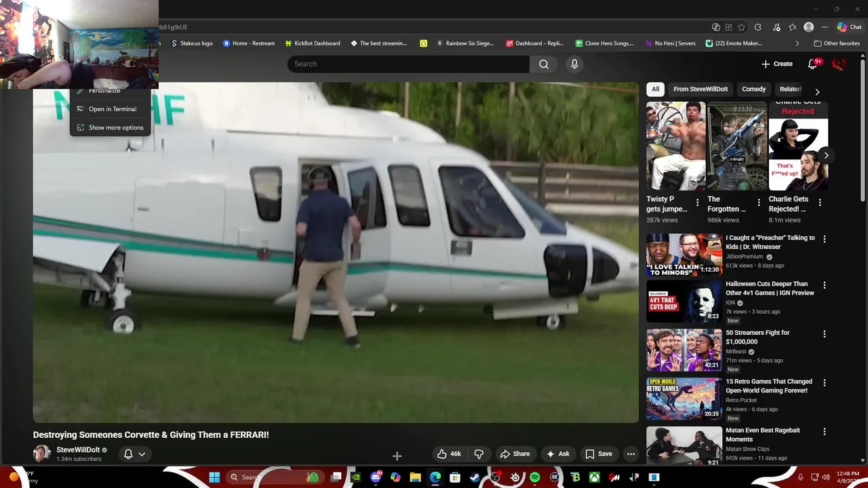Screen dimensions: 868x488
Task: Open Other favorites folder
Action: (x=837, y=43)
